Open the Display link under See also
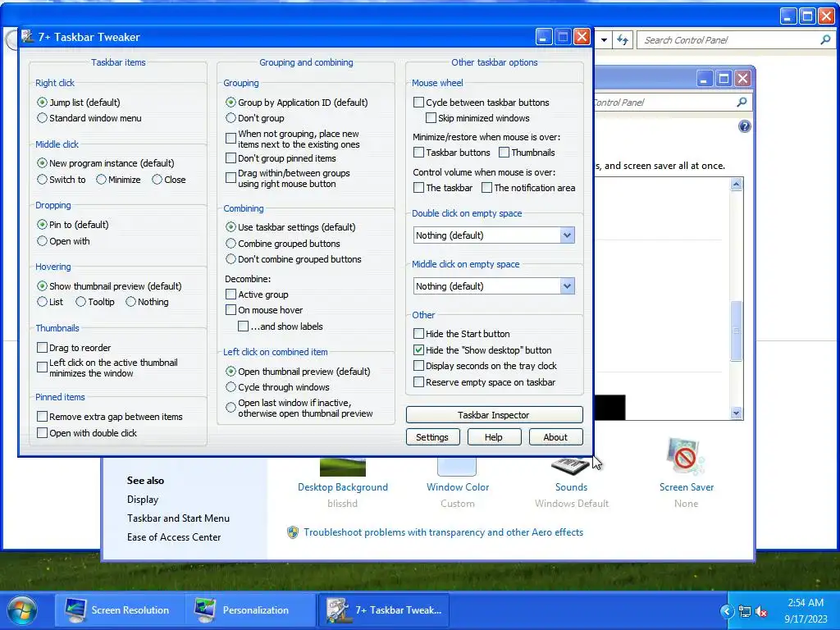Screen dimensions: 840x630 pos(143,500)
